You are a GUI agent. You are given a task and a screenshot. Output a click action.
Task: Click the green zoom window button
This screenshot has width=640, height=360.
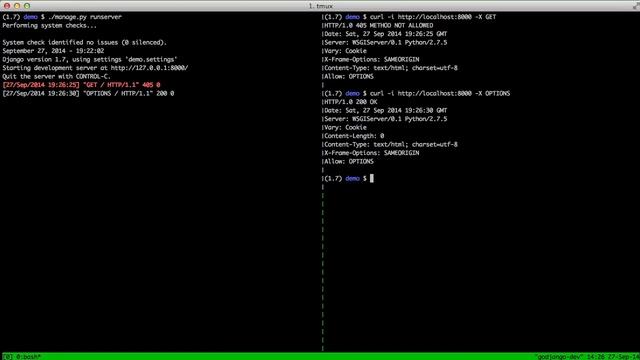pyautogui.click(x=27, y=6)
